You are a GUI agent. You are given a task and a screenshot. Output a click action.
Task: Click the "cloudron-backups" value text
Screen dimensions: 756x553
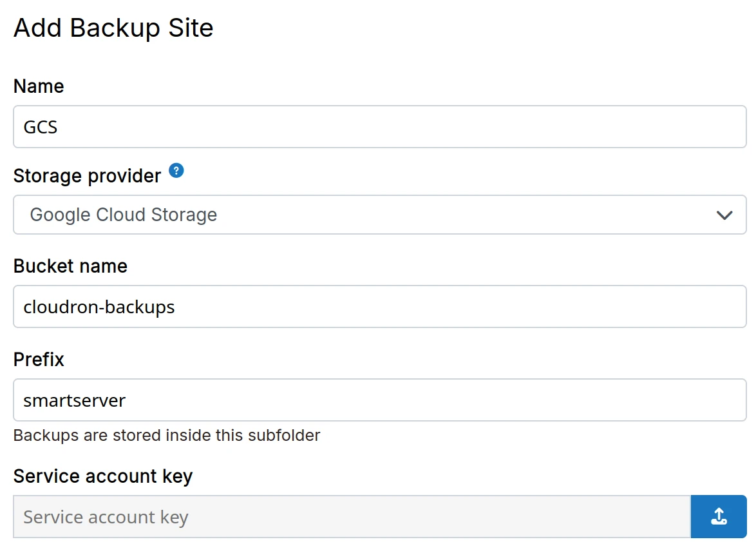99,307
